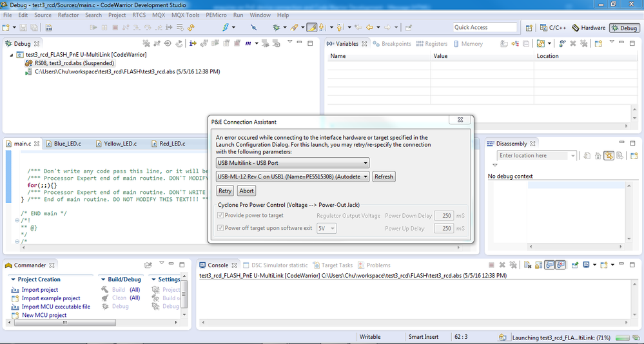644x344 pixels.
Task: Open the MQX Tools menu
Action: click(x=185, y=15)
